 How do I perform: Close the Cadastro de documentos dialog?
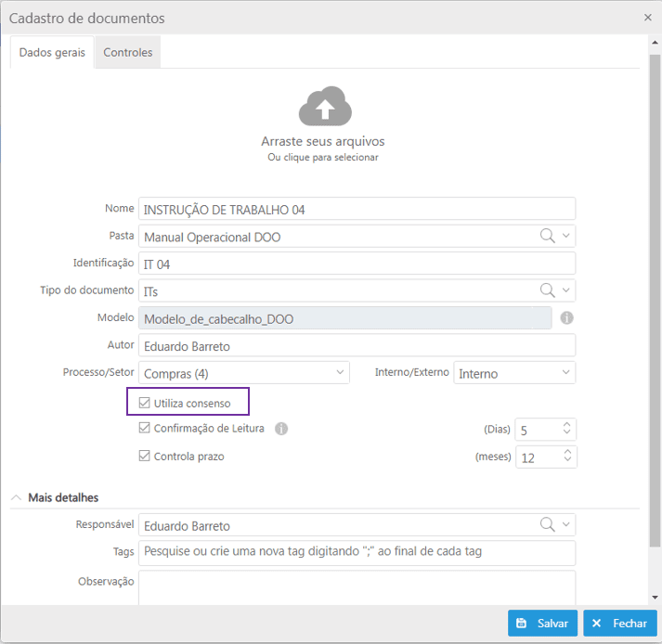[x=647, y=17]
